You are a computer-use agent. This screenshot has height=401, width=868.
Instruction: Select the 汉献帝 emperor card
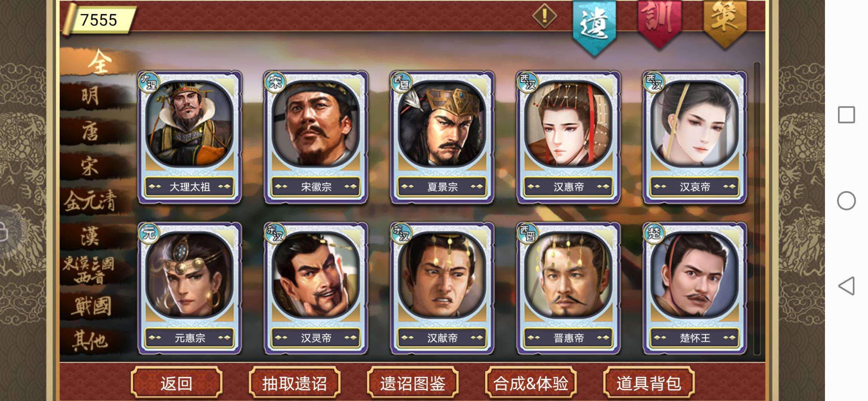(x=442, y=288)
